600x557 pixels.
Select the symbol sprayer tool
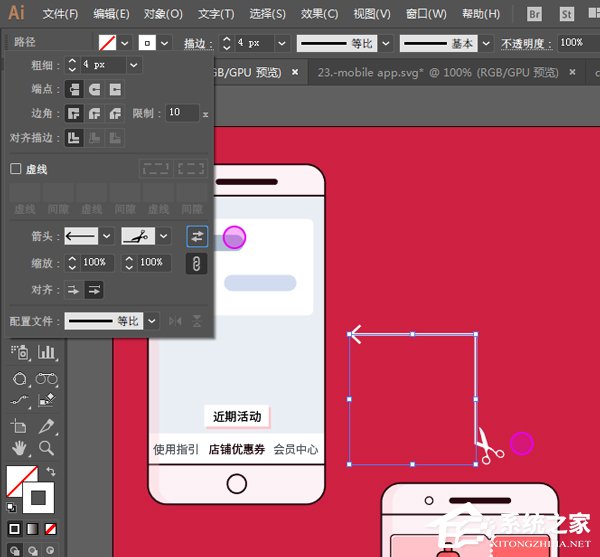coord(20,352)
